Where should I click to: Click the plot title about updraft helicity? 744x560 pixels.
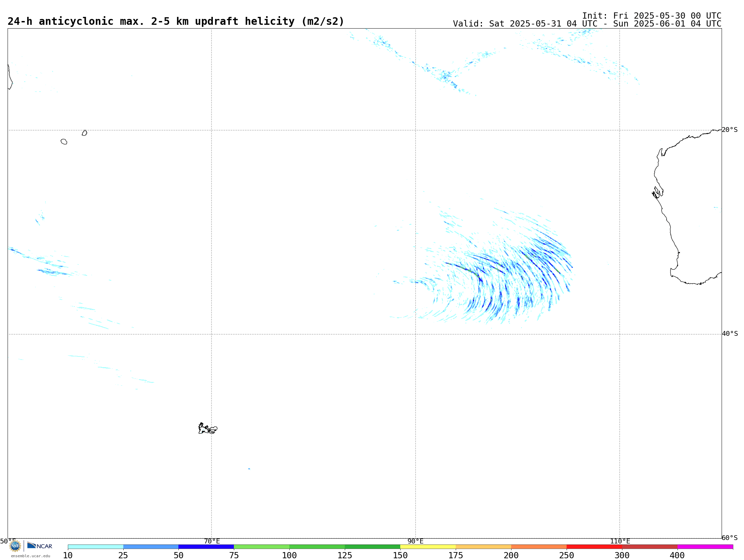176,21
